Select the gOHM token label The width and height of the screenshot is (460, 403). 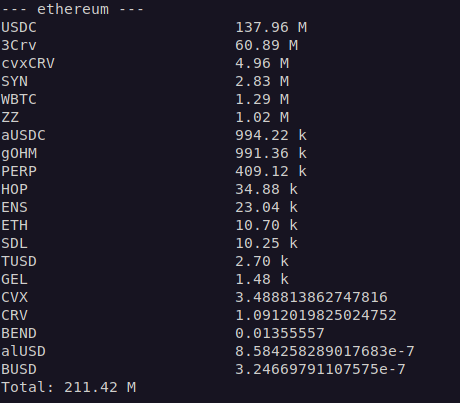(19, 153)
